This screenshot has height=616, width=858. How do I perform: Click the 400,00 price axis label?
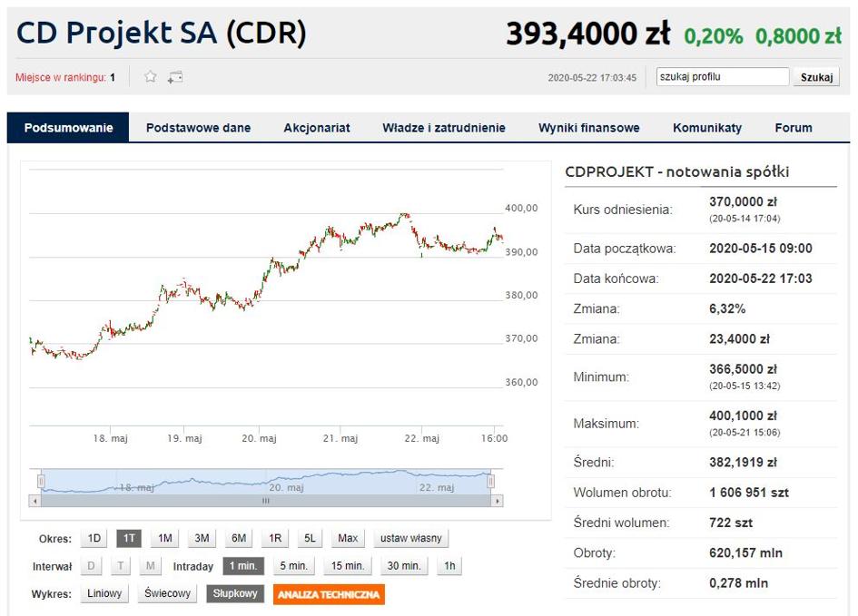[521, 209]
